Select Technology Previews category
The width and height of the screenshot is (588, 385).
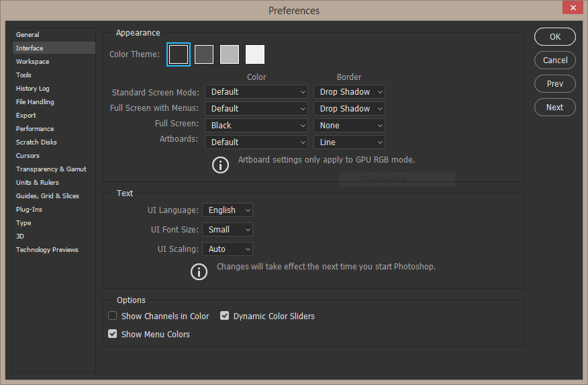(54, 250)
